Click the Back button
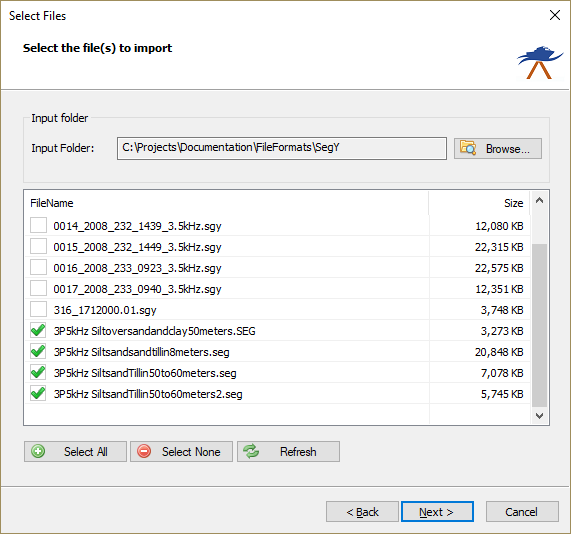 362,512
